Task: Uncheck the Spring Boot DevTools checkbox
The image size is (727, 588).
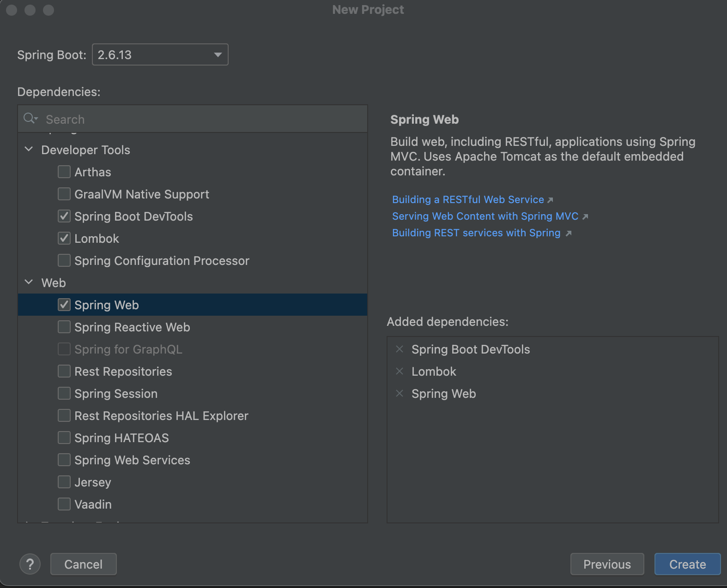Action: pyautogui.click(x=64, y=216)
